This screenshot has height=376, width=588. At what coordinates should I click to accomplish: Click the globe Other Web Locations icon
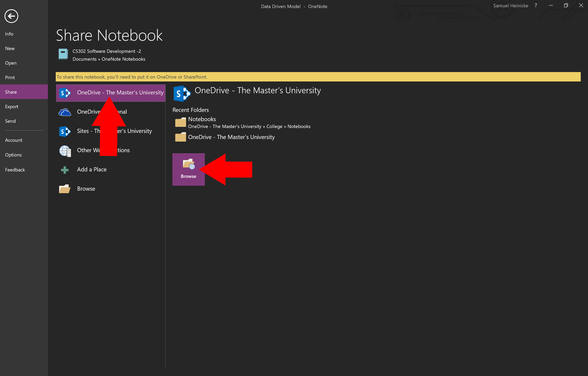click(x=65, y=151)
